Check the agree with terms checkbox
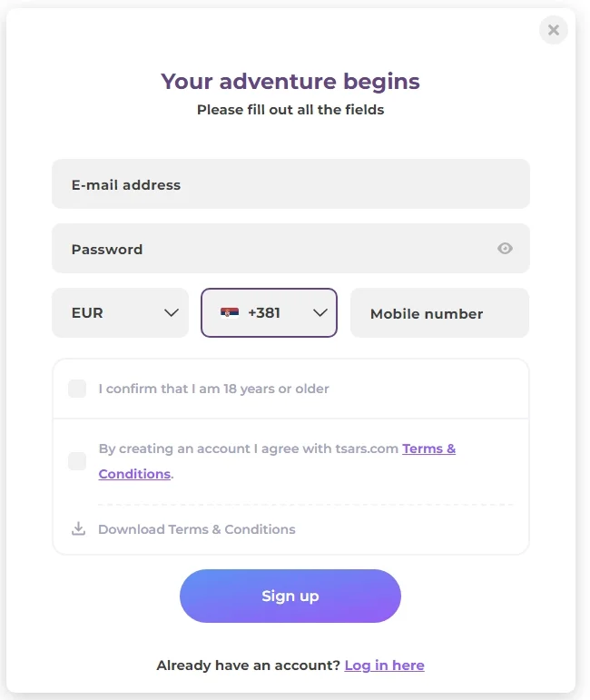The image size is (590, 700). [x=77, y=461]
